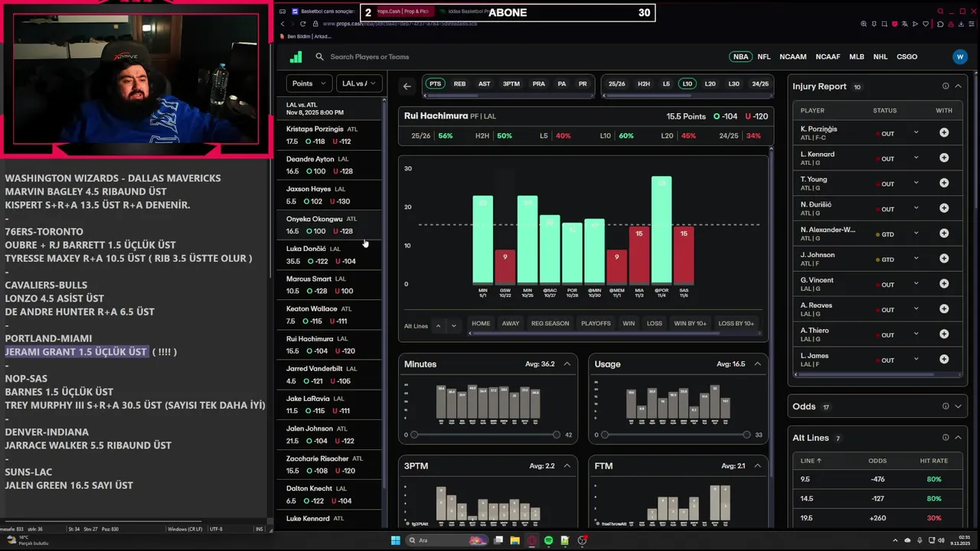The height and width of the screenshot is (551, 980).
Task: Add G. Vincent with plus icon
Action: 944,285
